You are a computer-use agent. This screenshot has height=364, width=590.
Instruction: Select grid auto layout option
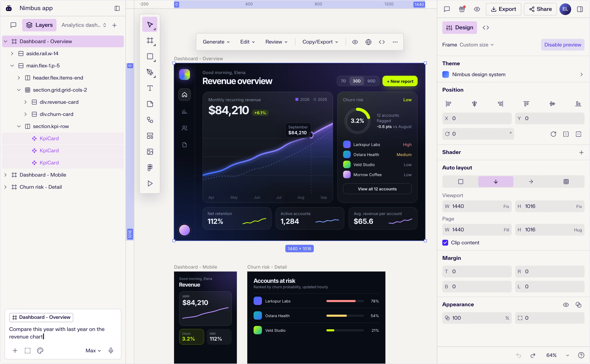click(566, 182)
